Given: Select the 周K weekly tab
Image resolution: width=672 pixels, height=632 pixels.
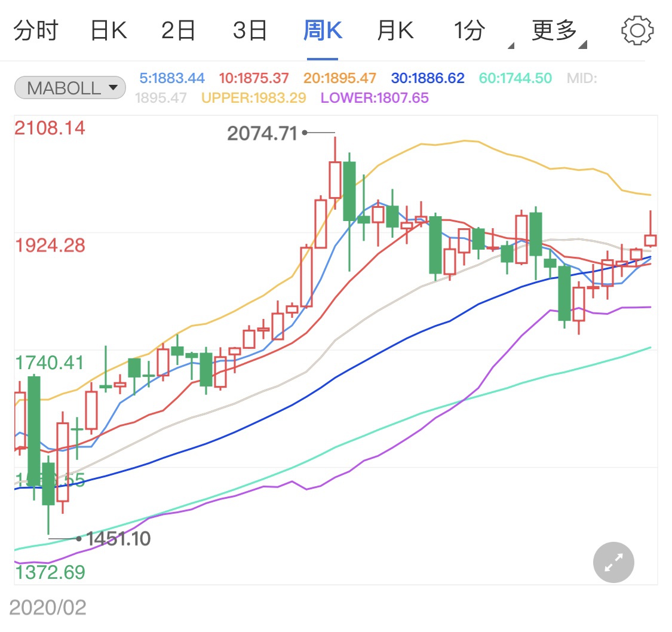Looking at the screenshot, I should pos(323,30).
